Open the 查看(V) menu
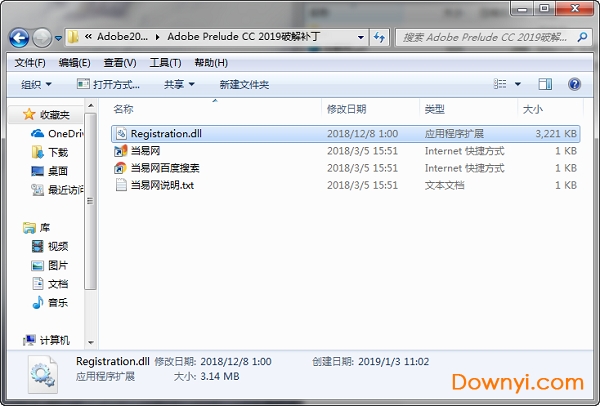The height and width of the screenshot is (406, 600). (x=120, y=63)
